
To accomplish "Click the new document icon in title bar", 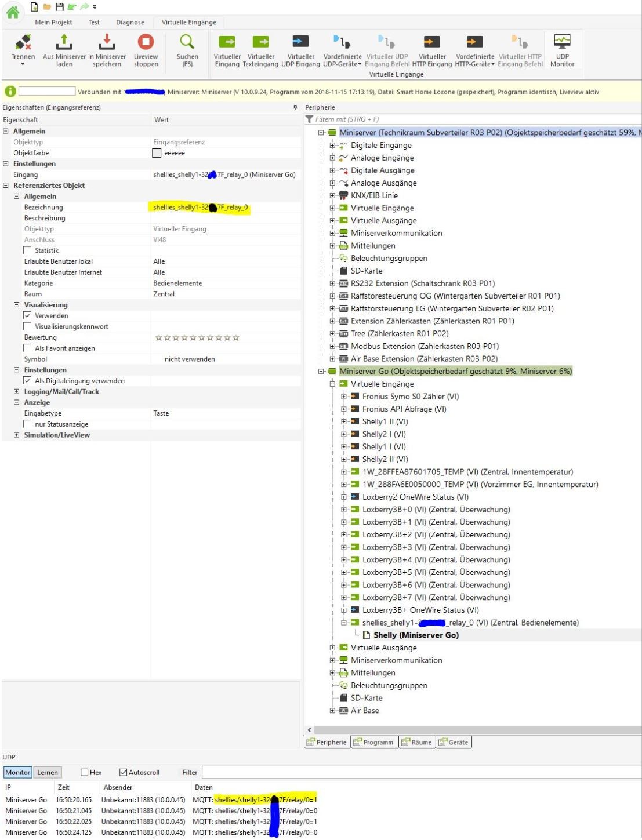I will point(34,6).
